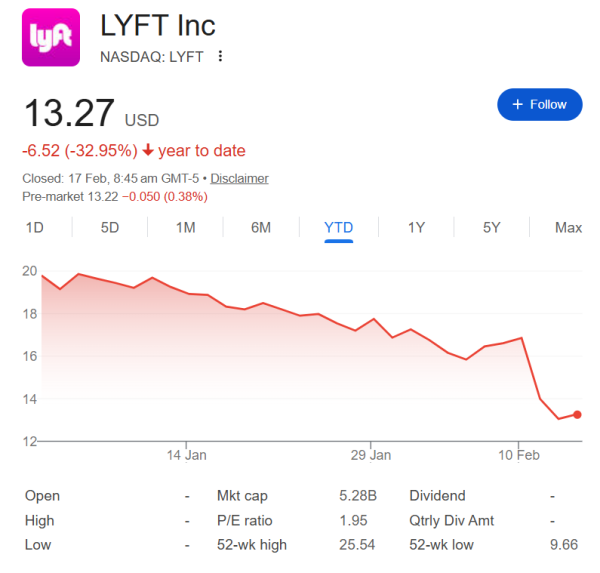Click the 10 Feb point on chart axis
Viewport: 600px width, 573px height.
519,455
